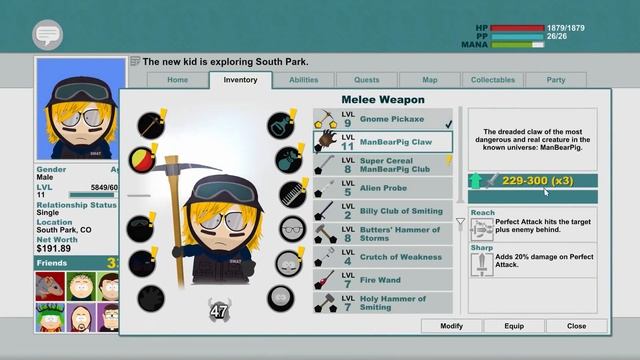The width and height of the screenshot is (640, 360).
Task: Open the green hat friend thumbnail
Action: (50, 318)
